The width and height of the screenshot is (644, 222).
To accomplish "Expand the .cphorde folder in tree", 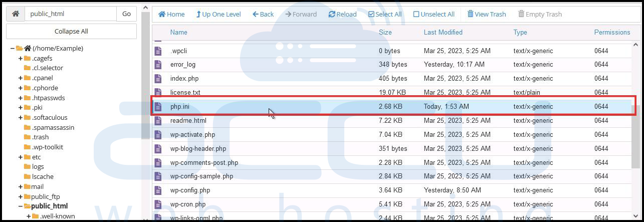I will pos(21,88).
